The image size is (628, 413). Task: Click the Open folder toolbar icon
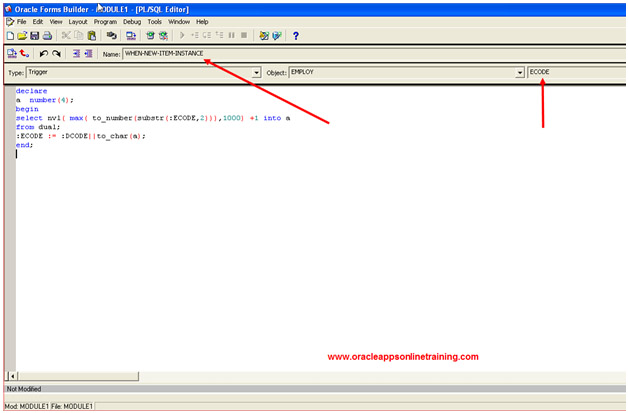point(21,35)
